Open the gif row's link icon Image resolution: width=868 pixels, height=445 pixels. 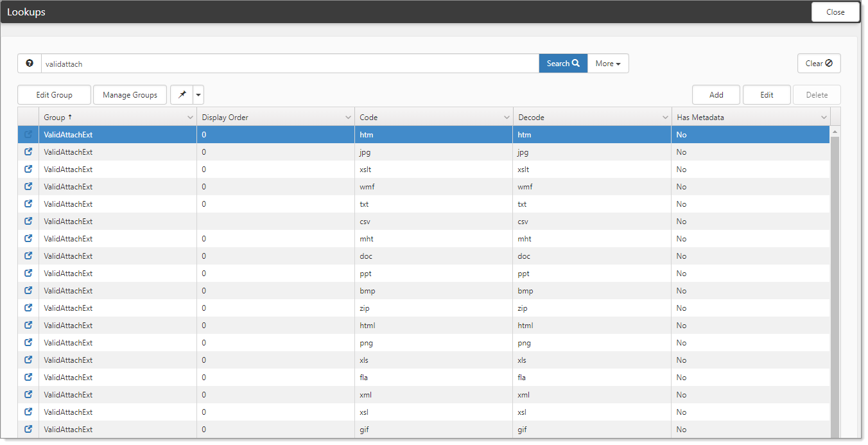(x=28, y=430)
